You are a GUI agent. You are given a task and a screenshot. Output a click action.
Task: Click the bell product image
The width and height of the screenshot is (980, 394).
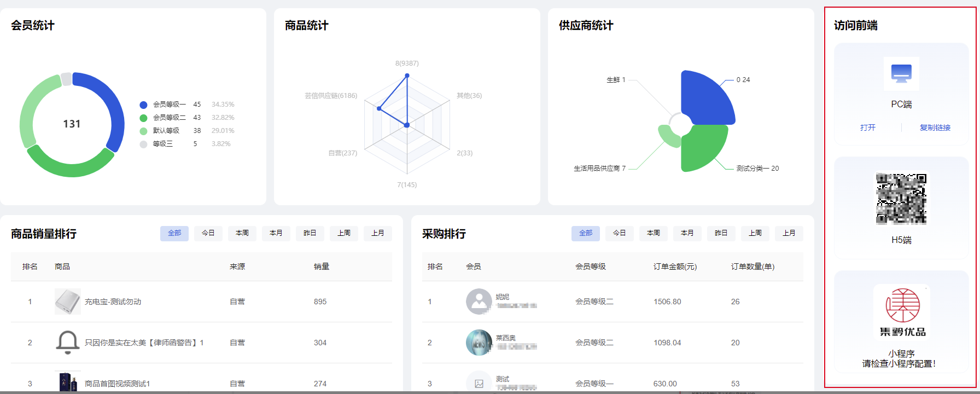pyautogui.click(x=68, y=343)
